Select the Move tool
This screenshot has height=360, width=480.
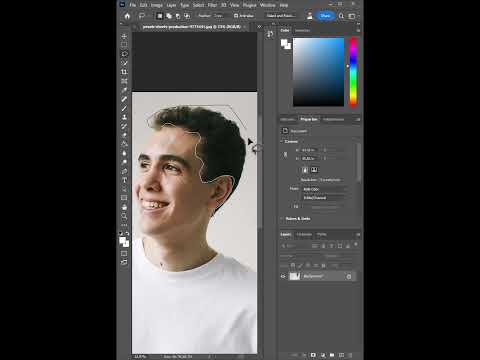(124, 36)
